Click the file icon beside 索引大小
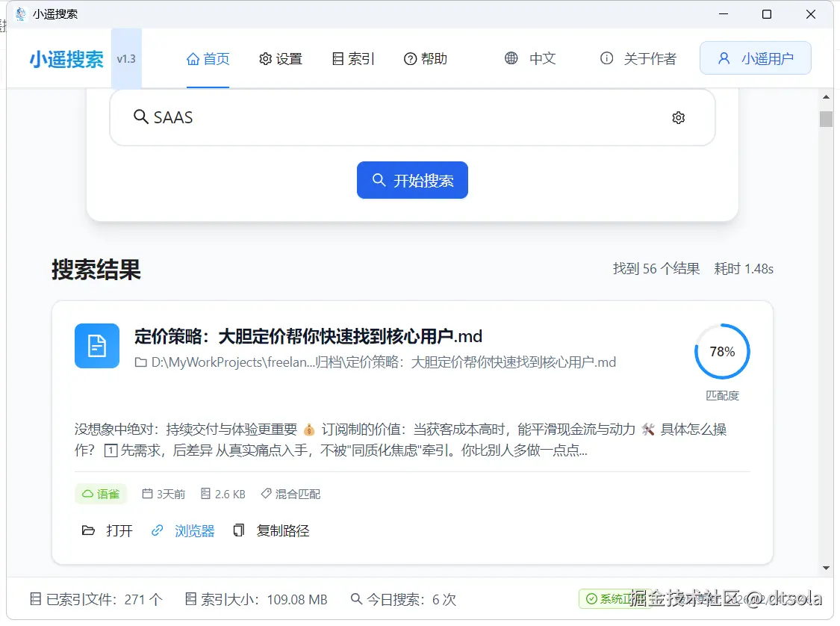Image resolution: width=840 pixels, height=626 pixels. click(190, 599)
